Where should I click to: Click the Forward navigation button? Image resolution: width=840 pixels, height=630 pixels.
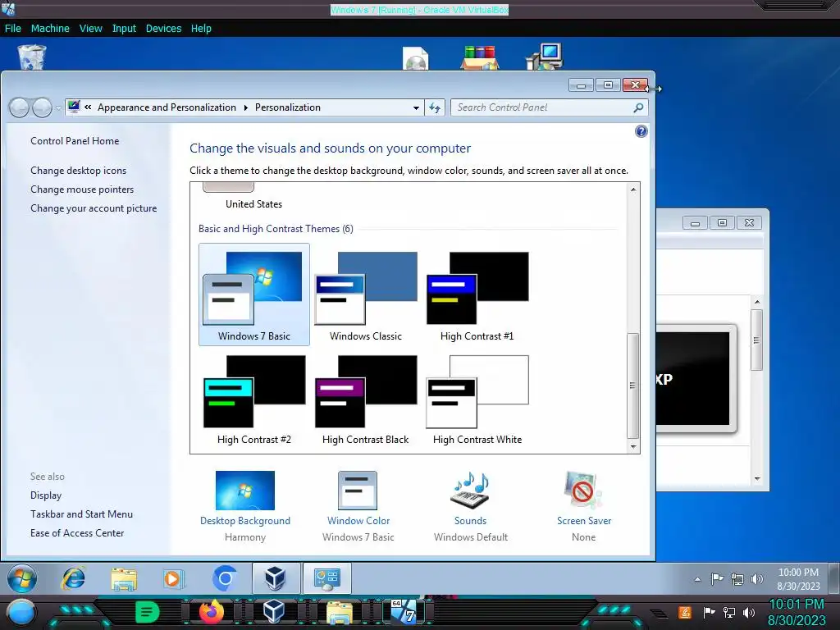point(42,107)
